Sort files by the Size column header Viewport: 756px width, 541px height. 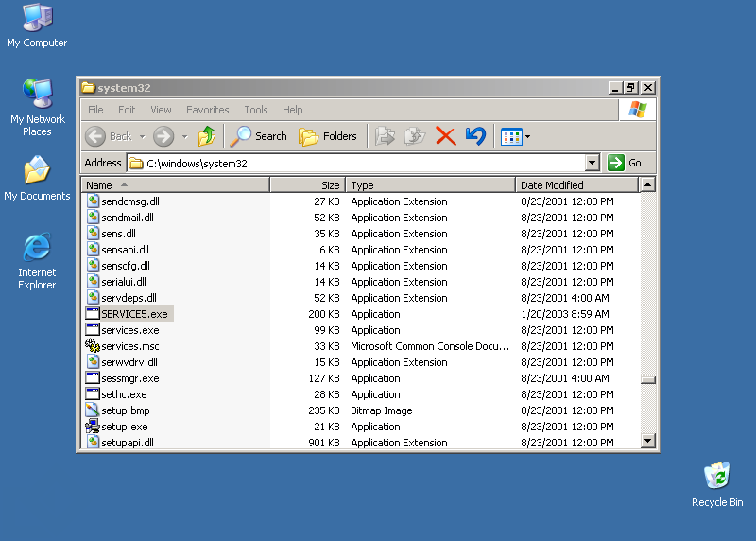pos(307,185)
